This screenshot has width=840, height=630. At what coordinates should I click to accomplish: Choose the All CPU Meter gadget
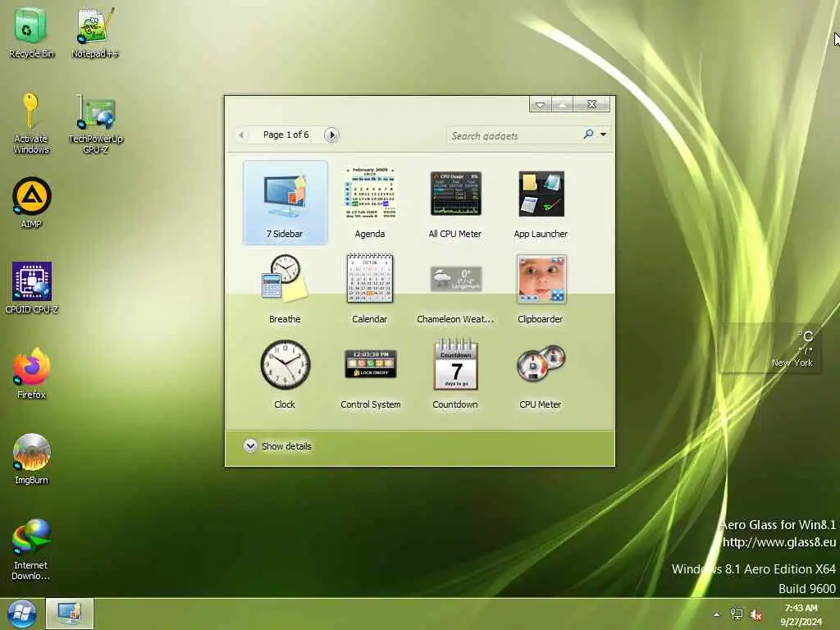(x=455, y=203)
